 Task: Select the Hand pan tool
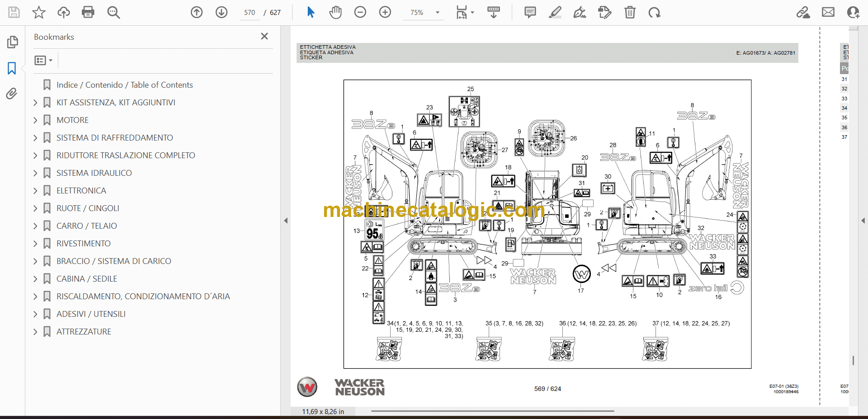point(335,12)
